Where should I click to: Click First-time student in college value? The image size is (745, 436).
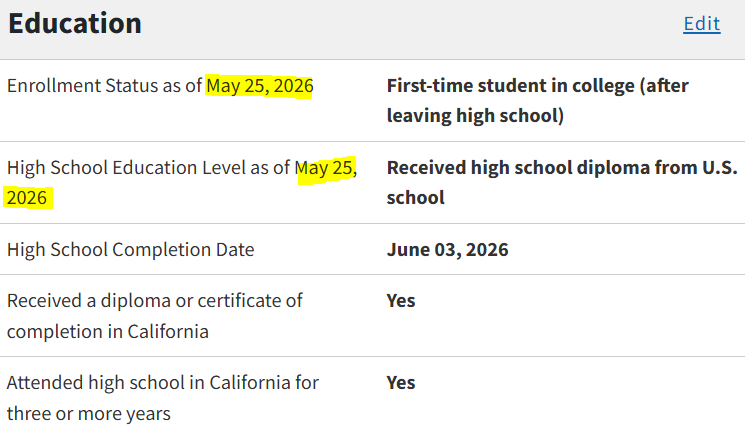coord(537,86)
